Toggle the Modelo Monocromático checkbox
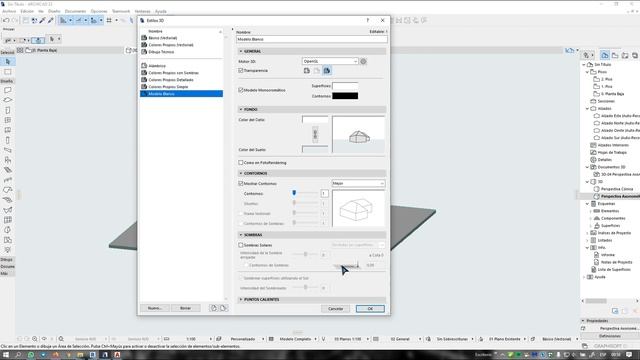Image resolution: width=640 pixels, height=360 pixels. click(241, 90)
